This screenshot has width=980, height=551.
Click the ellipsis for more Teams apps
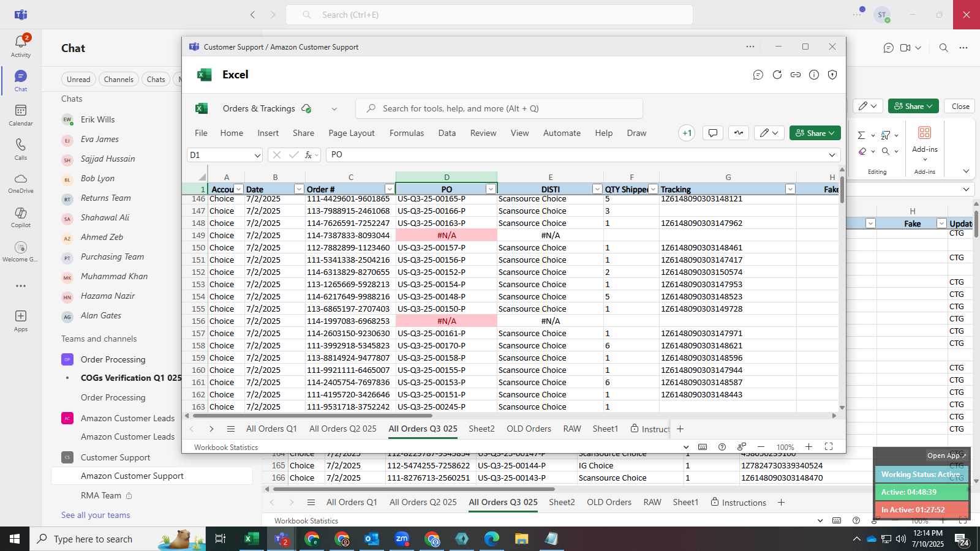[20, 286]
